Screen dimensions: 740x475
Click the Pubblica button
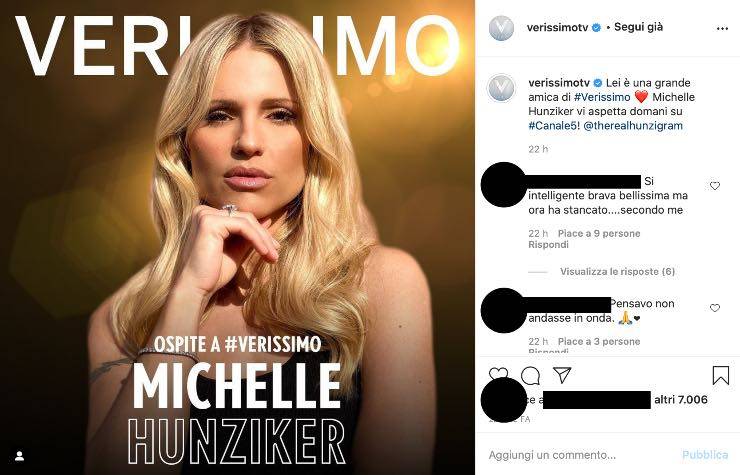click(705, 454)
